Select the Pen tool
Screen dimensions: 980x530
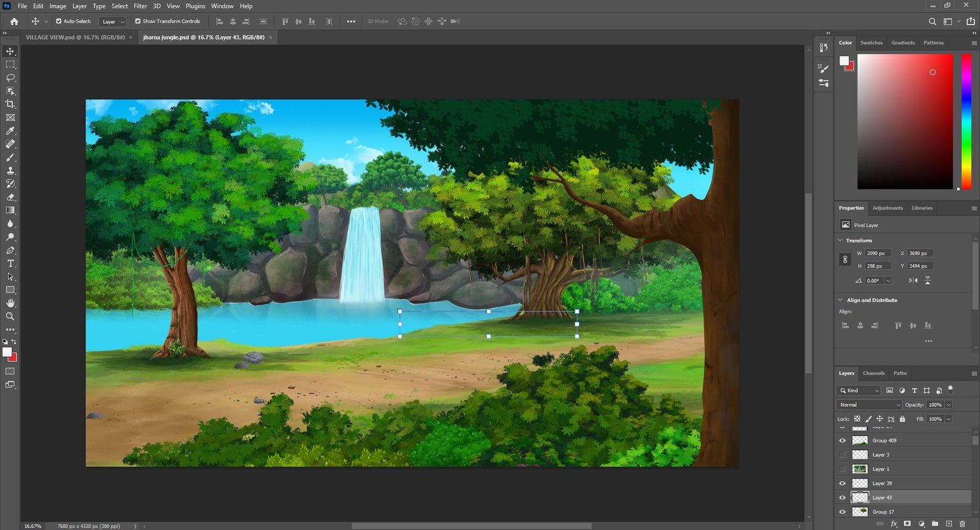coord(10,250)
